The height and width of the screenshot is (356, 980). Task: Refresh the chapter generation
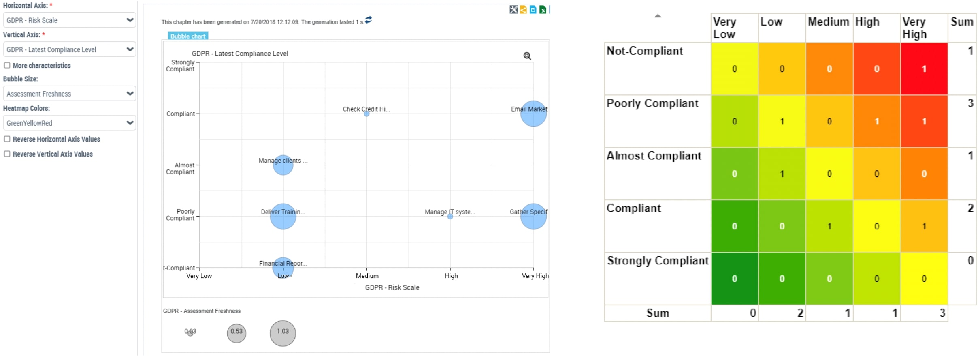tap(368, 20)
